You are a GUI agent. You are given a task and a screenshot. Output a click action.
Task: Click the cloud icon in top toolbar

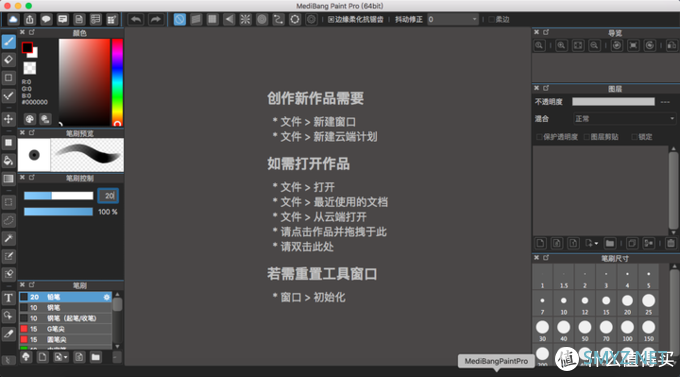(x=13, y=20)
